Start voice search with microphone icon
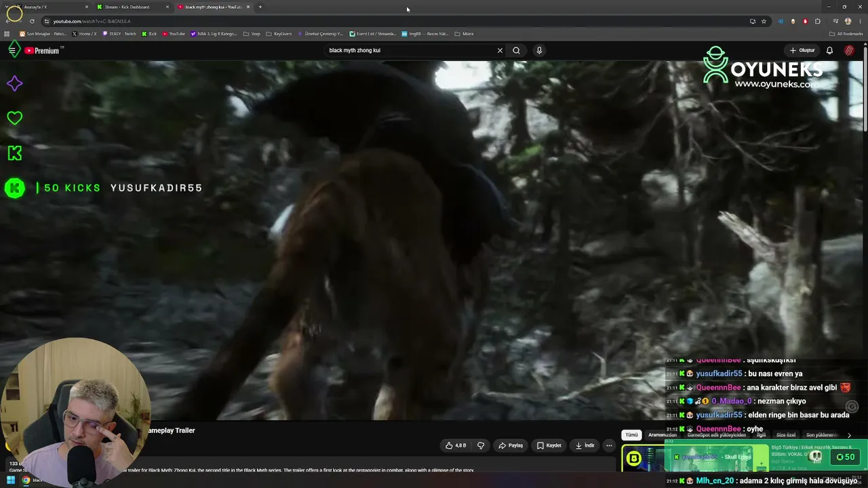The image size is (868, 488). pos(539,50)
